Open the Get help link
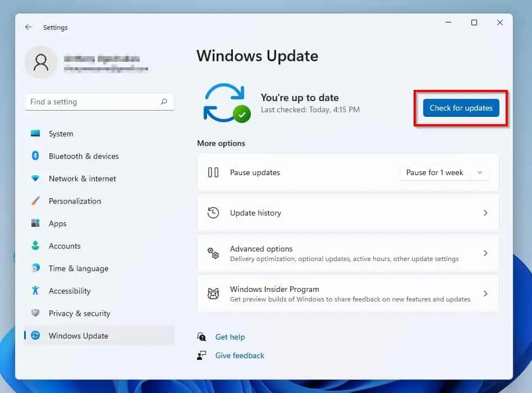Image resolution: width=532 pixels, height=393 pixels. [230, 337]
